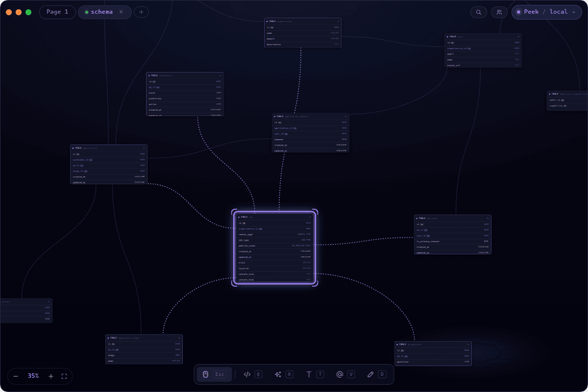
Task: Close the automations table card
Action: tap(220, 75)
